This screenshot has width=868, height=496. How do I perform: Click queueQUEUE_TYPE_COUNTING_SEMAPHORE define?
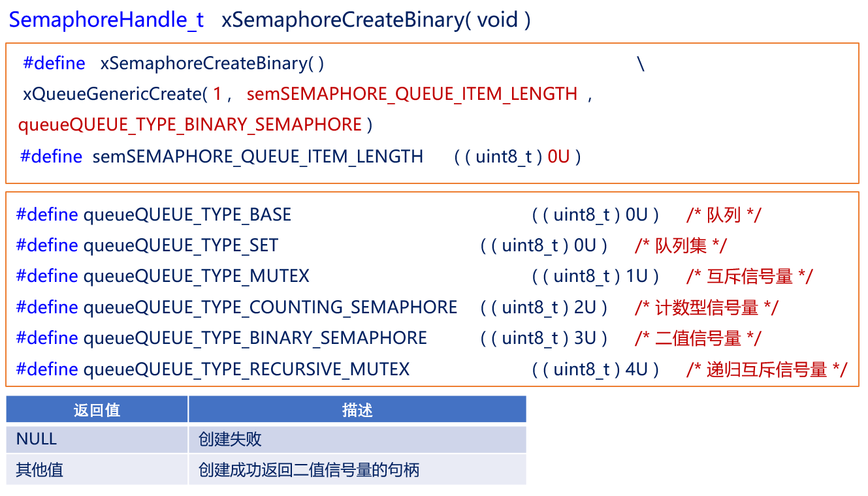pyautogui.click(x=236, y=307)
